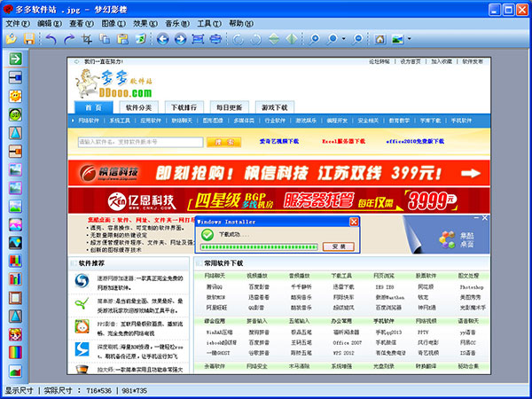Click 软件分类 tab in the displayed picture
Viewport: 532px width, 399px height.
[x=138, y=107]
